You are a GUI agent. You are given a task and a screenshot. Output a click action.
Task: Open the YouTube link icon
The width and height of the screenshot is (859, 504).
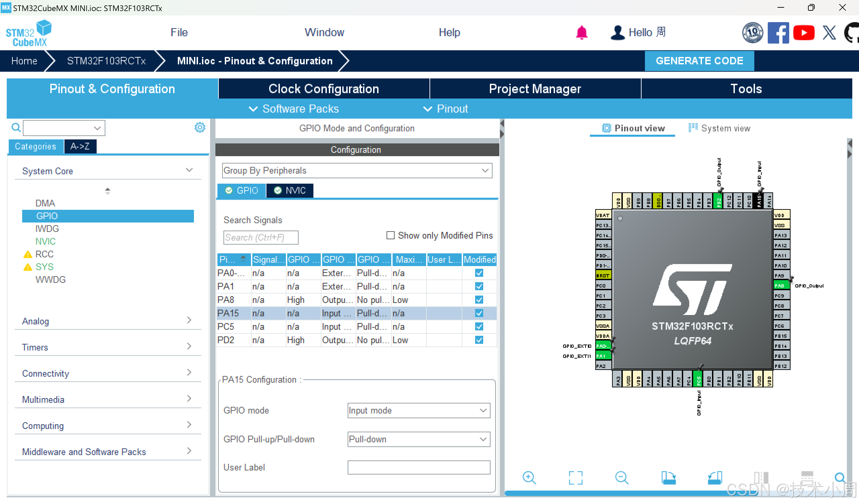(x=803, y=33)
